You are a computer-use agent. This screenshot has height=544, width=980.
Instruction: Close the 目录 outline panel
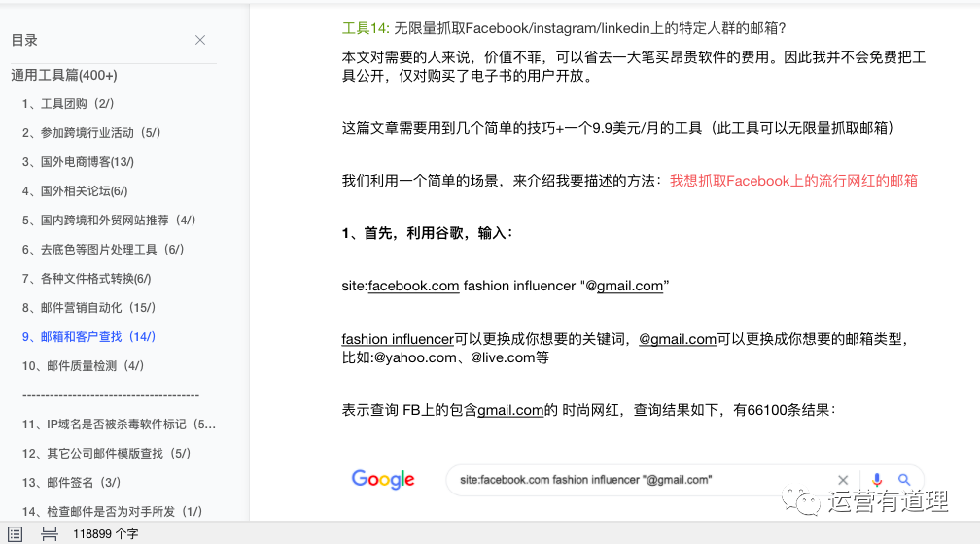pyautogui.click(x=200, y=40)
